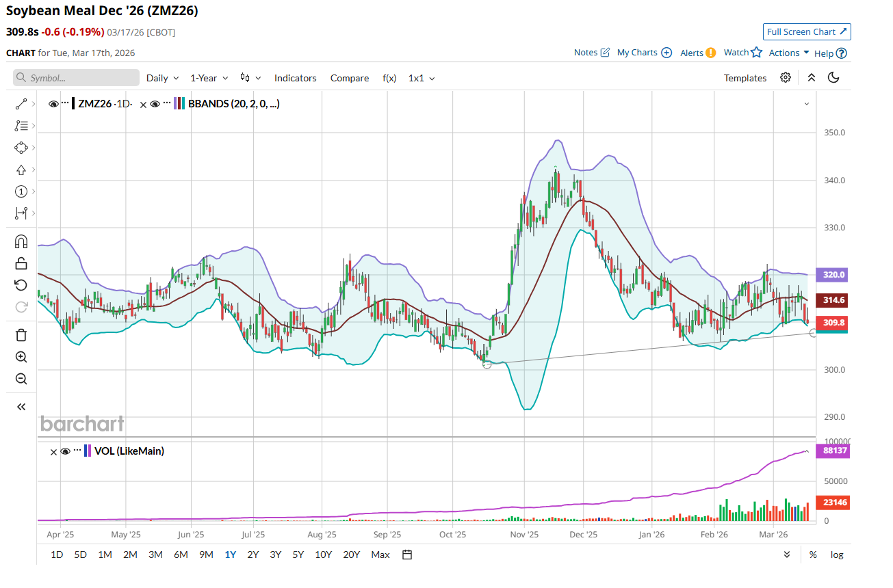The width and height of the screenshot is (893, 588).
Task: Toggle visibility of the BBANDS indicator
Action: tap(155, 104)
